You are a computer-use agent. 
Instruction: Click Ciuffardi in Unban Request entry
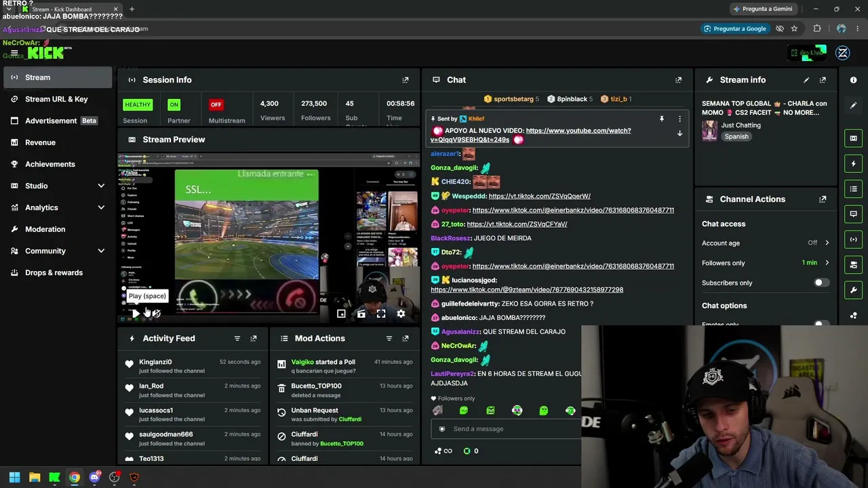350,419
